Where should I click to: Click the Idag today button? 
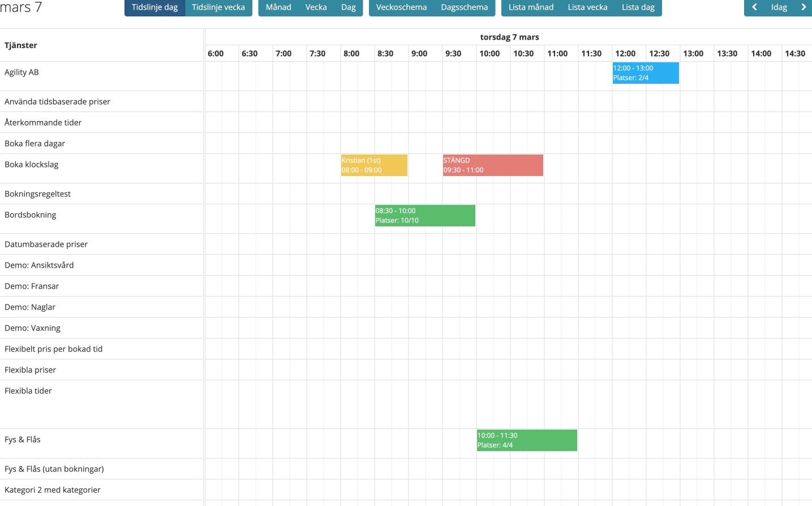pos(779,7)
